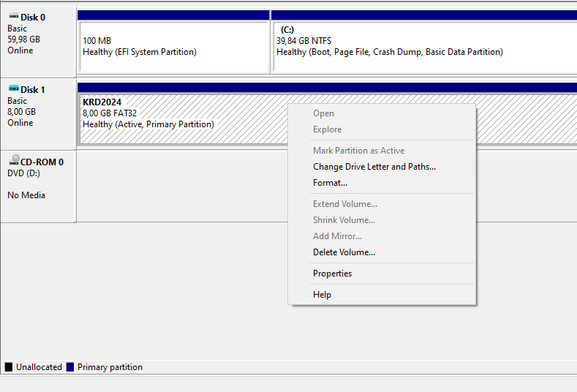
Task: Click the Disk 1 label text
Action: click(33, 90)
